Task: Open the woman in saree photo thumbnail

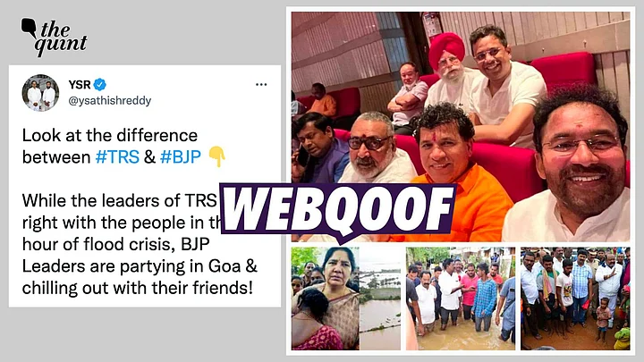Action: 325,299
